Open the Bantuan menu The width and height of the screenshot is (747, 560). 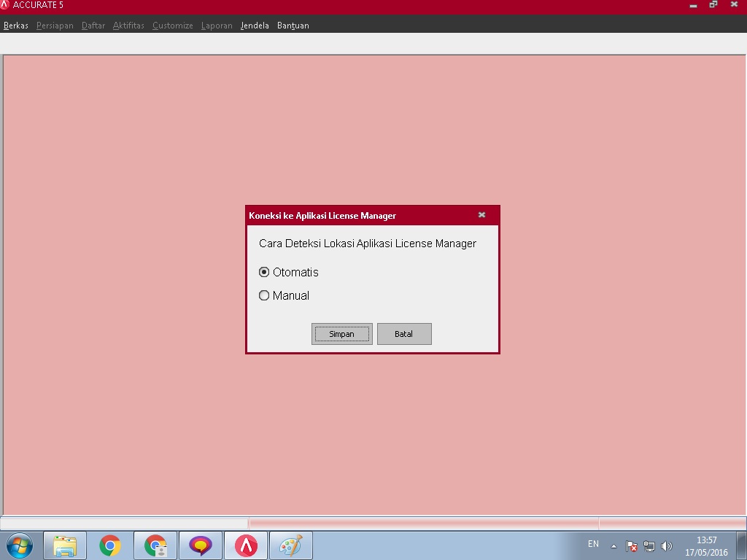293,26
